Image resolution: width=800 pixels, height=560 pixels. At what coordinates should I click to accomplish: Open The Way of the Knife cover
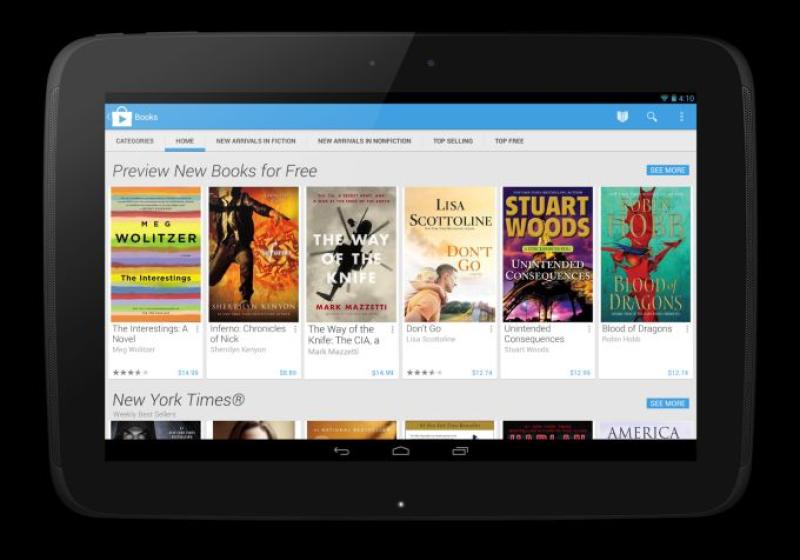coord(351,254)
